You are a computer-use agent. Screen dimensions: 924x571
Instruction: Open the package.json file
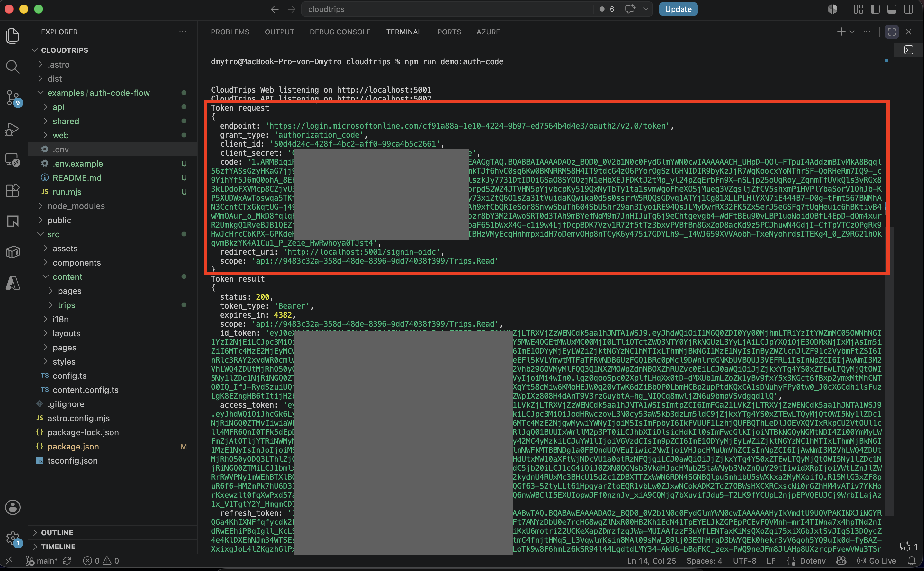pos(113,446)
